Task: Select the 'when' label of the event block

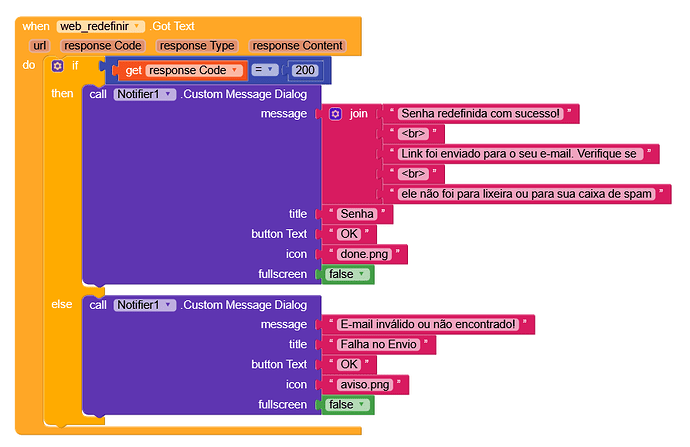Action: [x=36, y=26]
